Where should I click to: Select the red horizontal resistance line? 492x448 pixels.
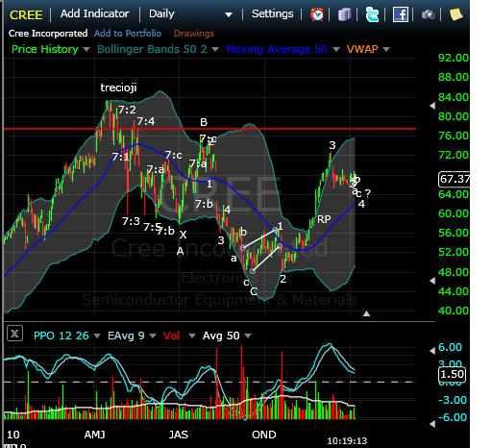tap(209, 129)
